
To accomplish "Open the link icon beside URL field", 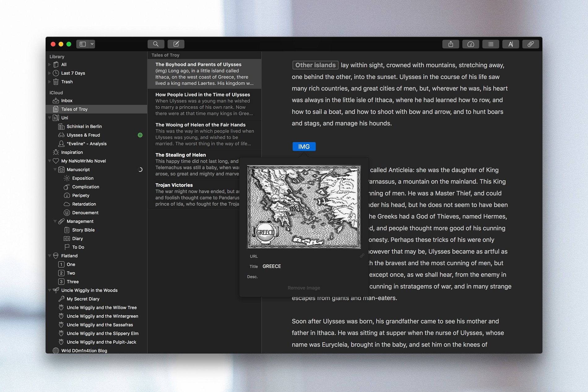I will click(x=362, y=256).
